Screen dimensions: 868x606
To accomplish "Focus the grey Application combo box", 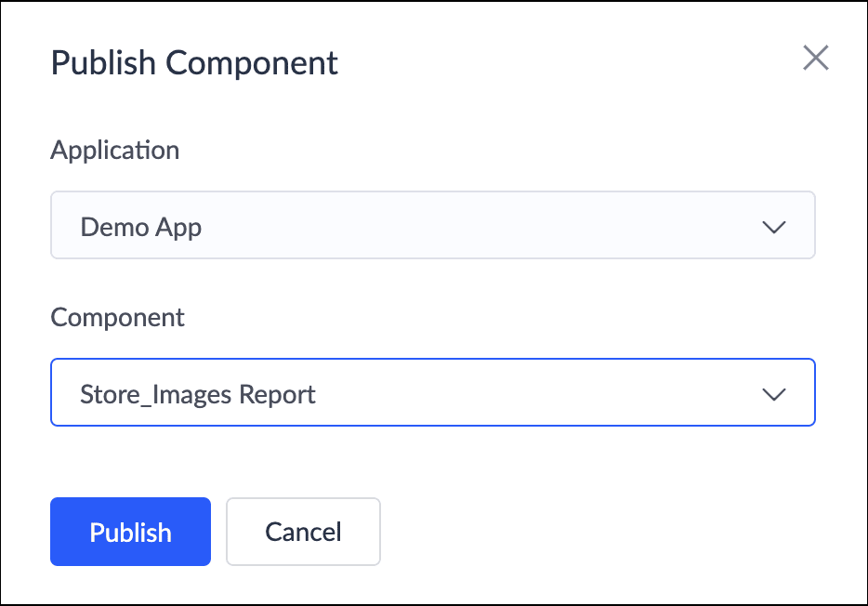I will [x=432, y=225].
